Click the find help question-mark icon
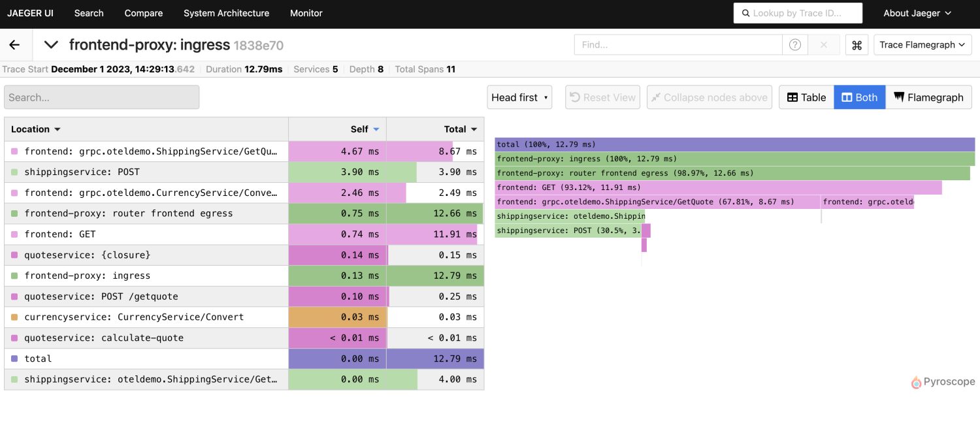Screen dimensions: 980x429 (795, 45)
